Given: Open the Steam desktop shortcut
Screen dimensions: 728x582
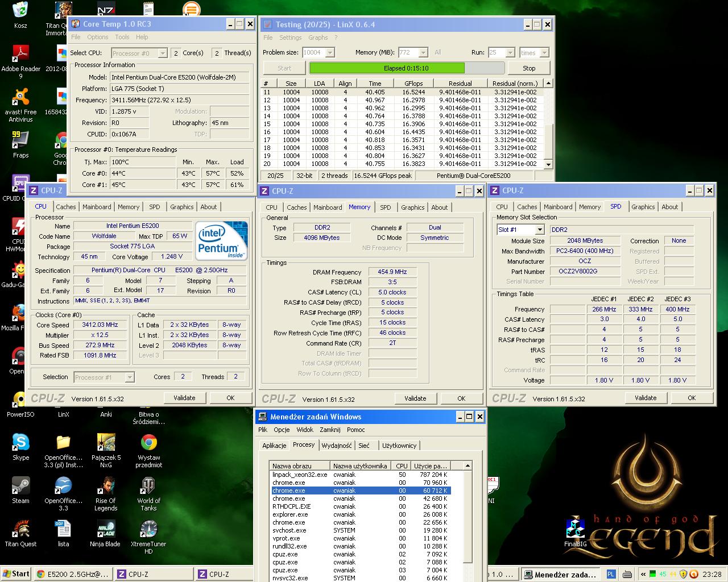Looking at the screenshot, I should pos(20,487).
